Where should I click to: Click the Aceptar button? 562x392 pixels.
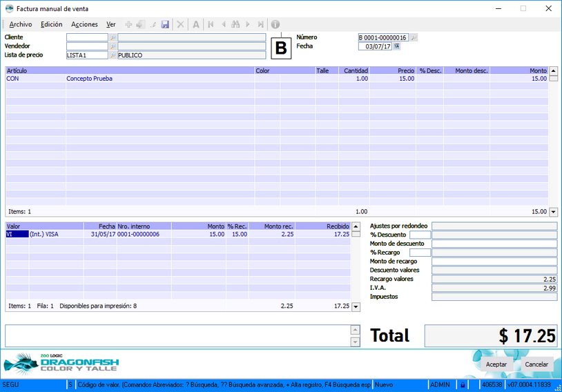point(496,364)
